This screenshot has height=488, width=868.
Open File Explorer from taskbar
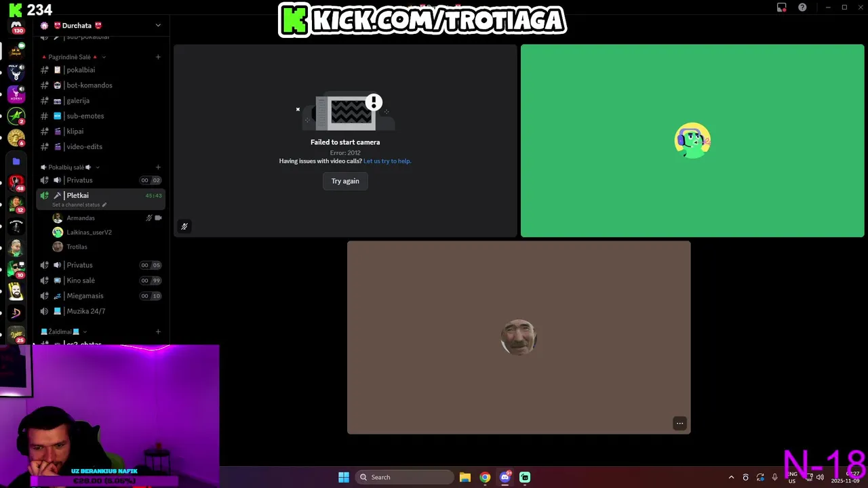point(465,477)
